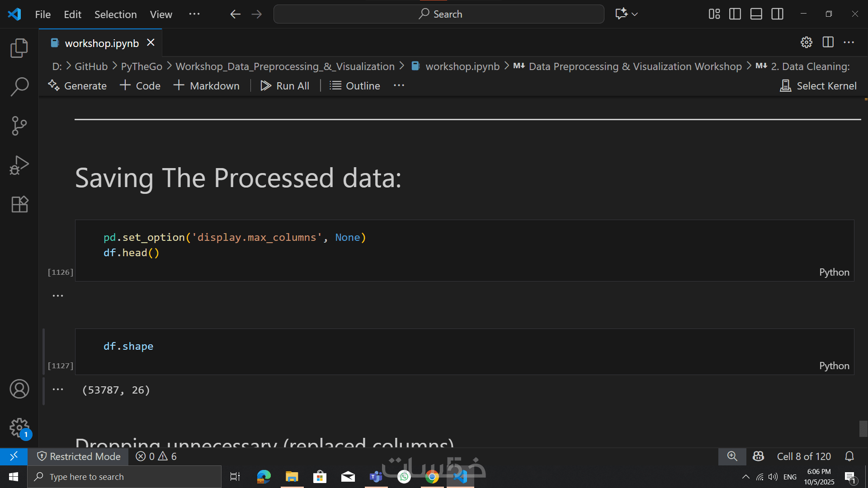Viewport: 868px width, 488px height.
Task: Open the Extensions view
Action: pos(19,204)
